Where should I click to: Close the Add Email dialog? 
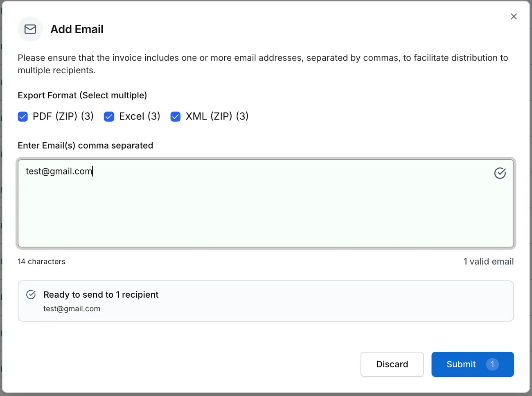pos(514,16)
